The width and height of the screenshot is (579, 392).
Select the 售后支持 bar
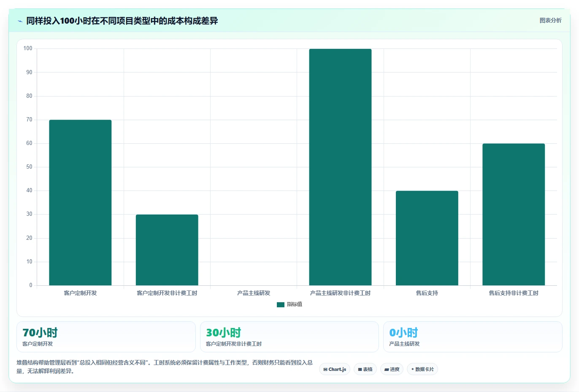click(x=427, y=238)
